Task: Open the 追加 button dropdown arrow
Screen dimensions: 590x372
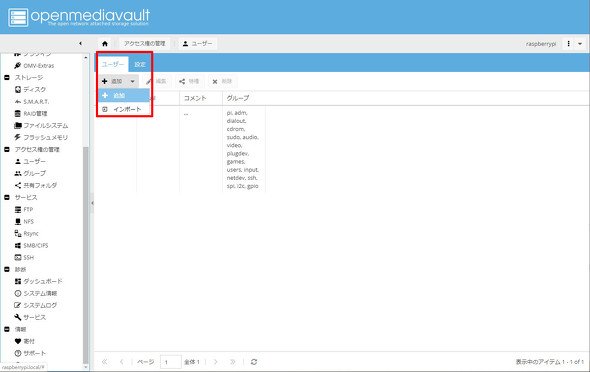Action: click(132, 81)
